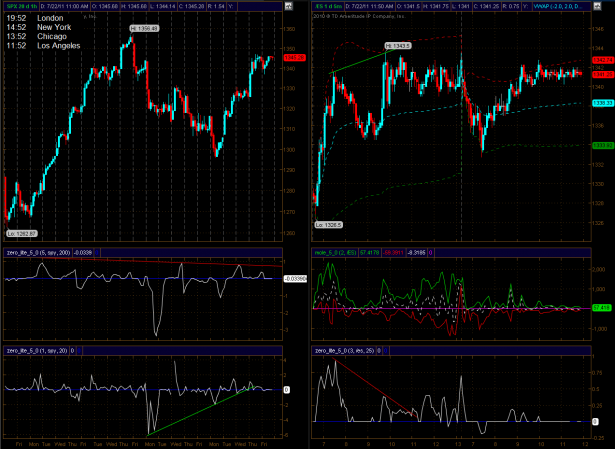
Task: Click the /ES chart settings icon
Action: (x=597, y=6)
